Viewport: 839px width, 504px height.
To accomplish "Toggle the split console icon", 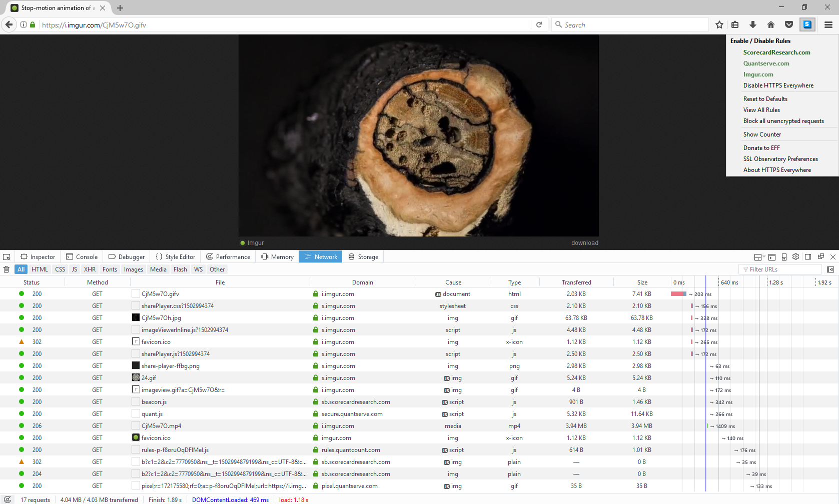I will [772, 257].
